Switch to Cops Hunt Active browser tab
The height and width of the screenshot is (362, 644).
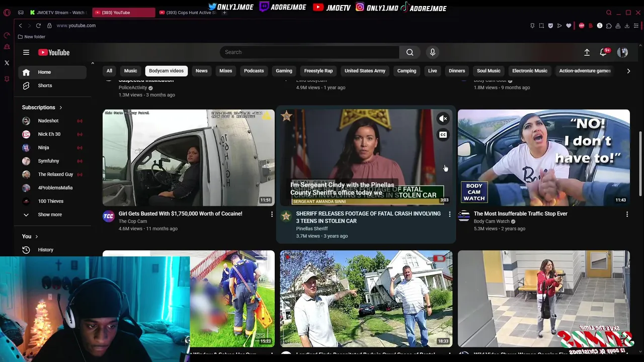pyautogui.click(x=188, y=13)
